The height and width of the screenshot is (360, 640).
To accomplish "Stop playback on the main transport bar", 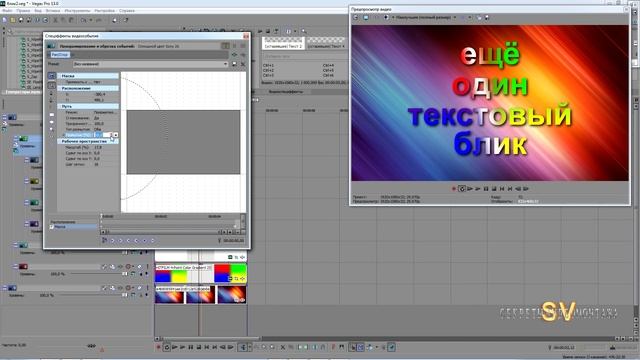I will [199, 347].
